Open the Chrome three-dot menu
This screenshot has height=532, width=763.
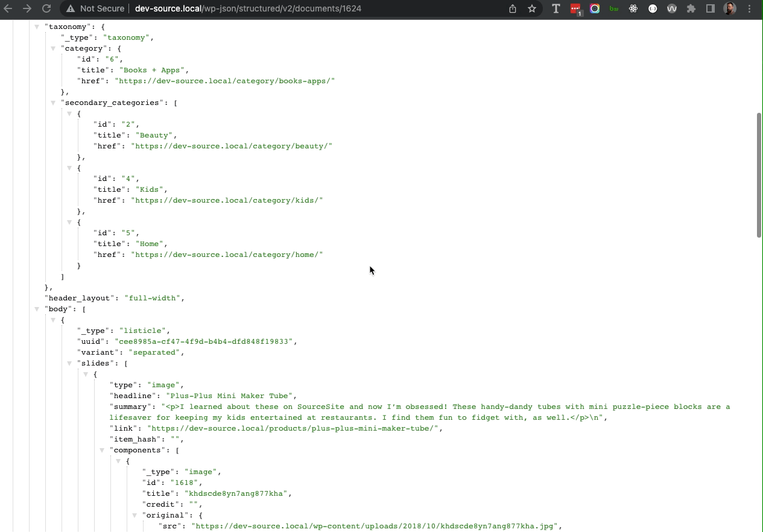[x=750, y=8]
